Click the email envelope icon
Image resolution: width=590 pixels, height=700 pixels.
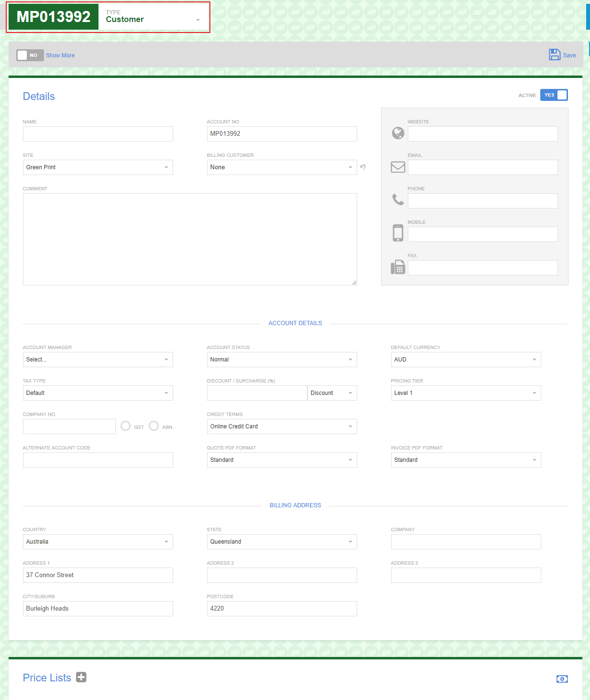click(398, 166)
